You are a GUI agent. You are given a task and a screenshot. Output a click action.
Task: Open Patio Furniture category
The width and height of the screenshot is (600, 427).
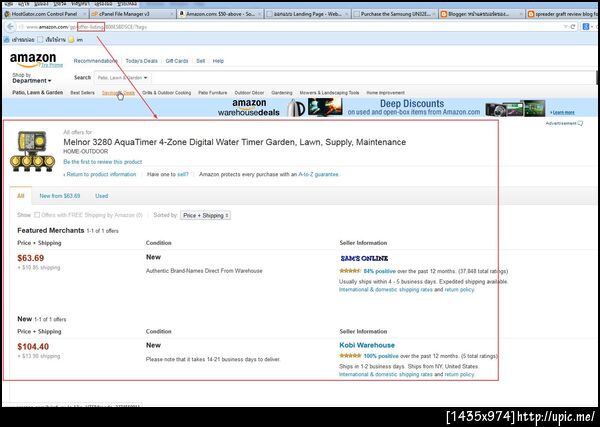pyautogui.click(x=213, y=93)
